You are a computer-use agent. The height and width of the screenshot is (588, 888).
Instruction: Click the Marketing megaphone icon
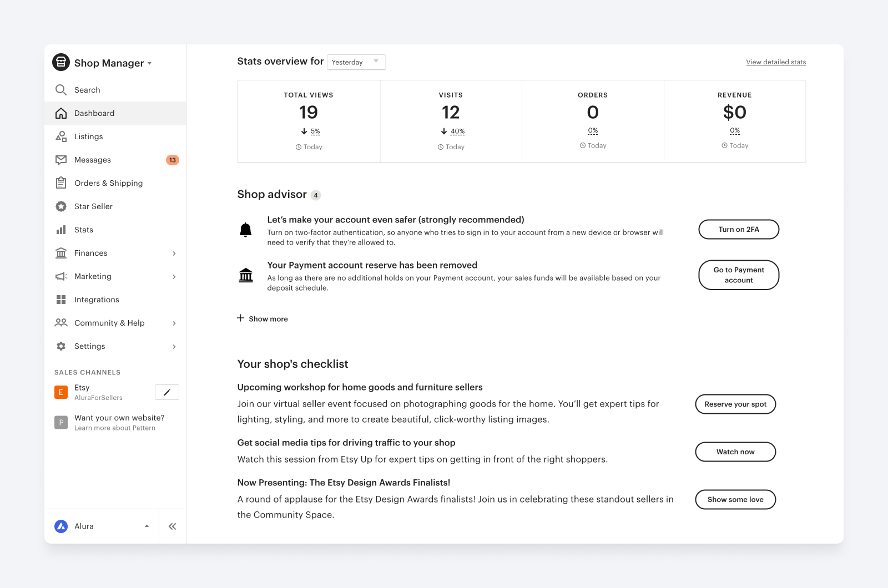pyautogui.click(x=61, y=276)
